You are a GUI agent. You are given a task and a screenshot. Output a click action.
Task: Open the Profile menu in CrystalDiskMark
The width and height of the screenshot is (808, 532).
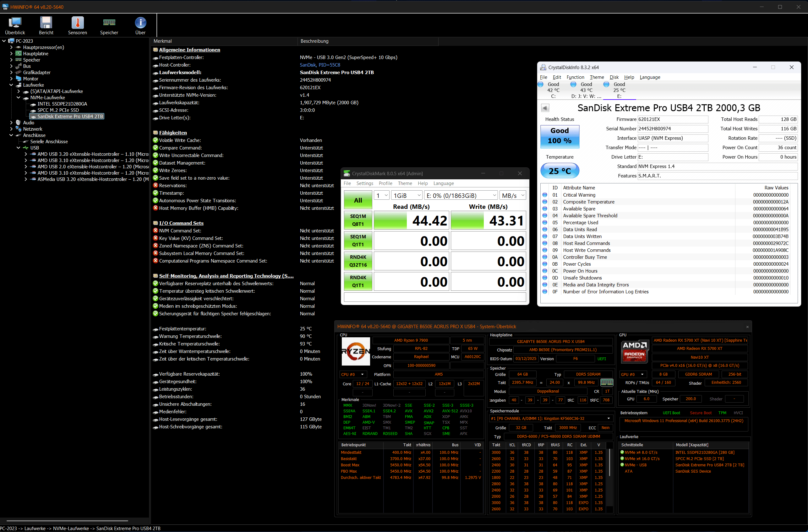385,183
